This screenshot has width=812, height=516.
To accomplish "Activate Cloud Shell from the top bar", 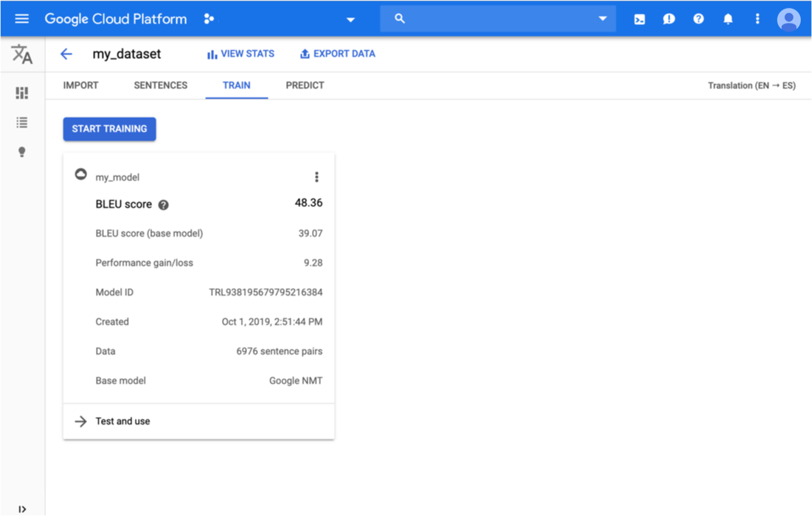I will [x=639, y=19].
